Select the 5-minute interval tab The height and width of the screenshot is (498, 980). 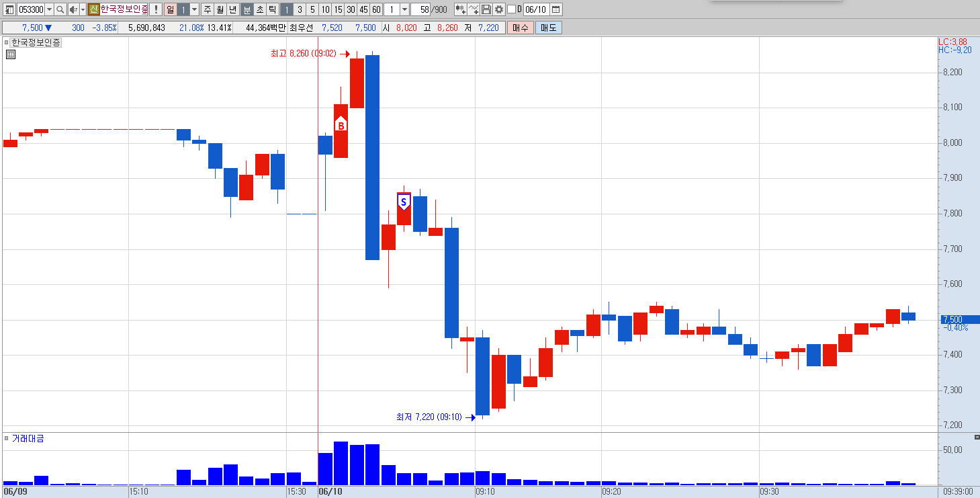[x=312, y=9]
